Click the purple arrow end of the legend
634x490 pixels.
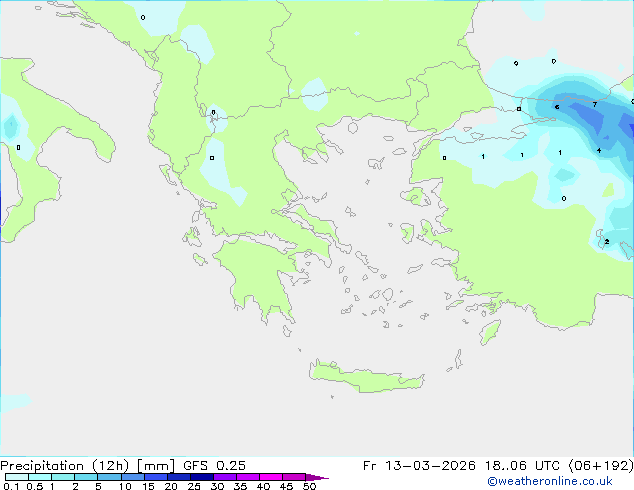pyautogui.click(x=317, y=477)
